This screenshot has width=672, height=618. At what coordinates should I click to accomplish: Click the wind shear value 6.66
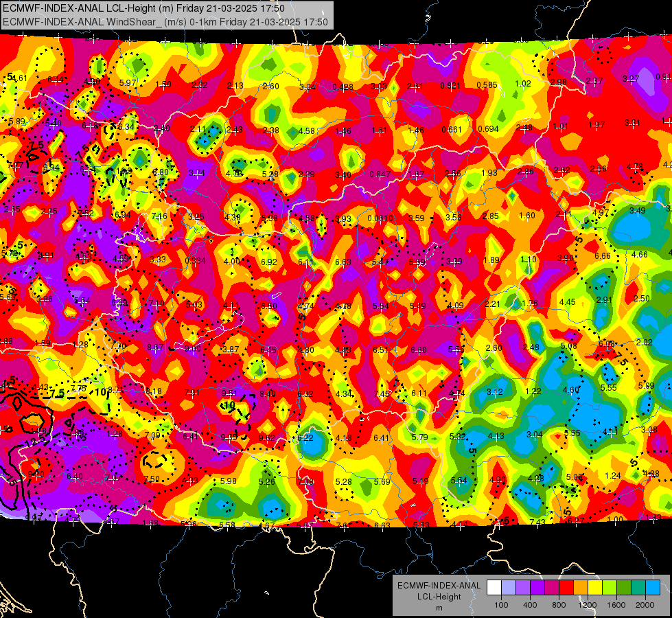[x=603, y=256]
